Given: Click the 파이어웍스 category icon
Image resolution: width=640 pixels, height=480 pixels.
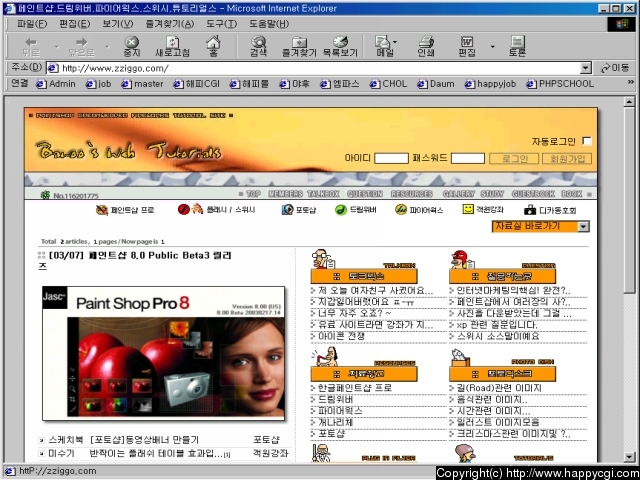Looking at the screenshot, I should [x=401, y=210].
